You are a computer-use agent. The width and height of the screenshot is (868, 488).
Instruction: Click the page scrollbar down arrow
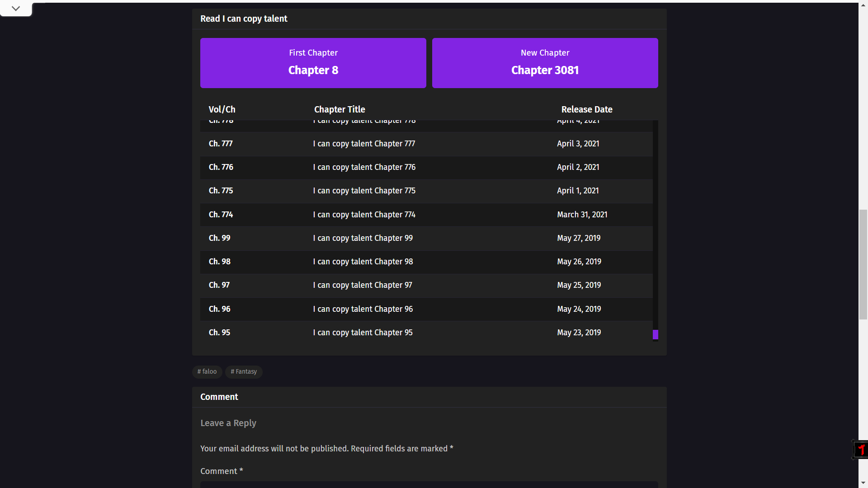(863, 483)
